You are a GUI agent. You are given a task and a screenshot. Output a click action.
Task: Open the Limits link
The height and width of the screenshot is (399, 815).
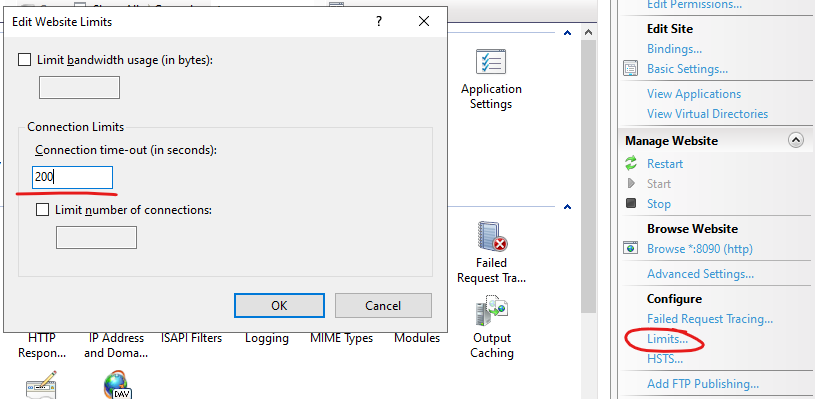coord(667,339)
